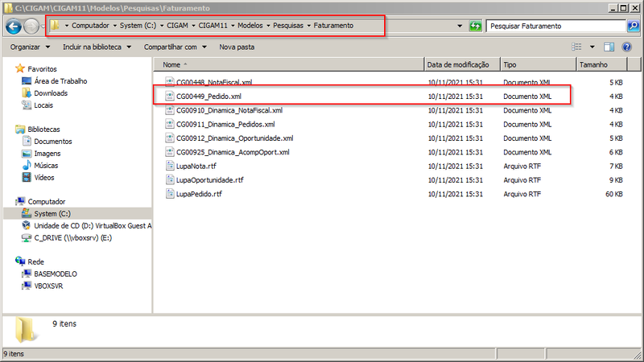Click the C_DRIVE network drive icon
The image size is (644, 362).
pos(27,237)
